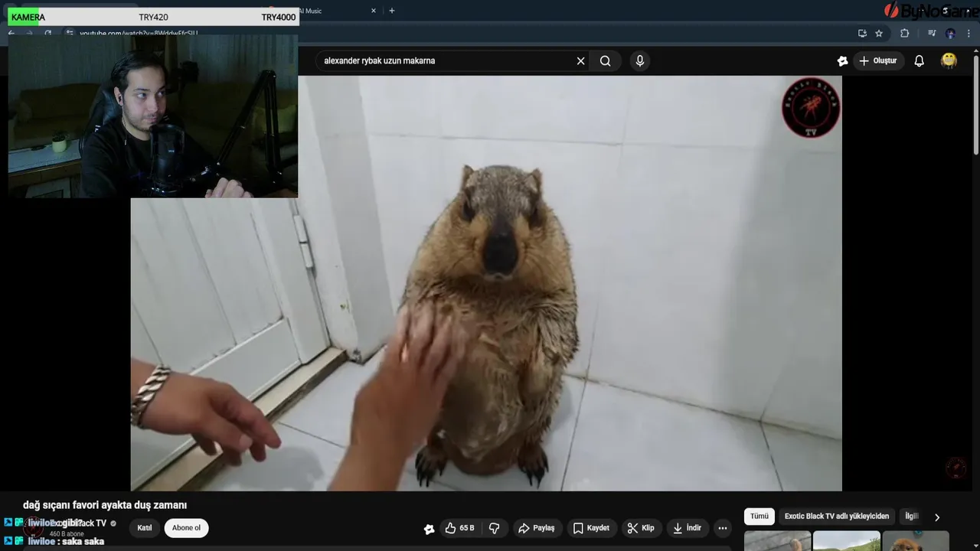Image resolution: width=980 pixels, height=551 pixels.
Task: Open more actions ellipsis menu
Action: click(x=723, y=528)
